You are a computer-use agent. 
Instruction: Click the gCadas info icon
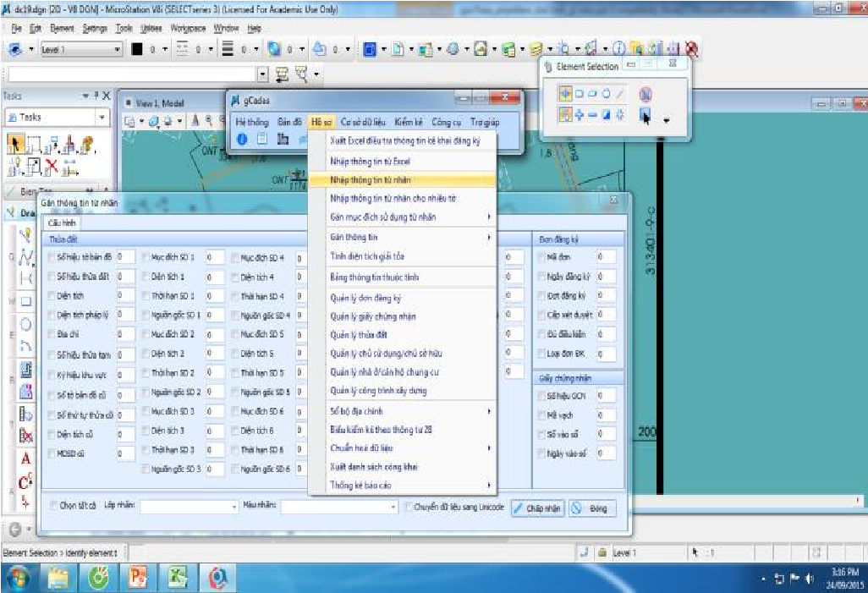(241, 140)
